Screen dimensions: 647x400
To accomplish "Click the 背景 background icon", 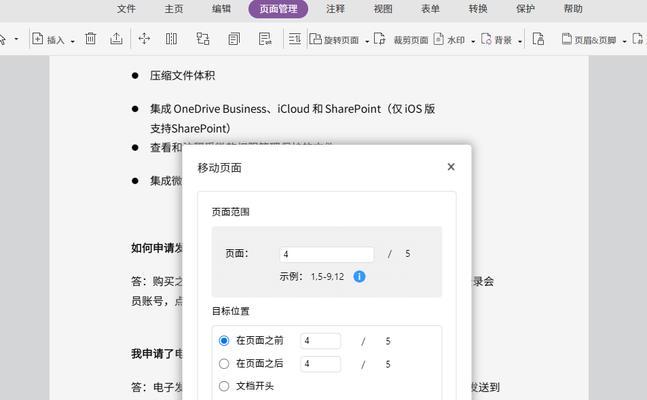I will 486,39.
